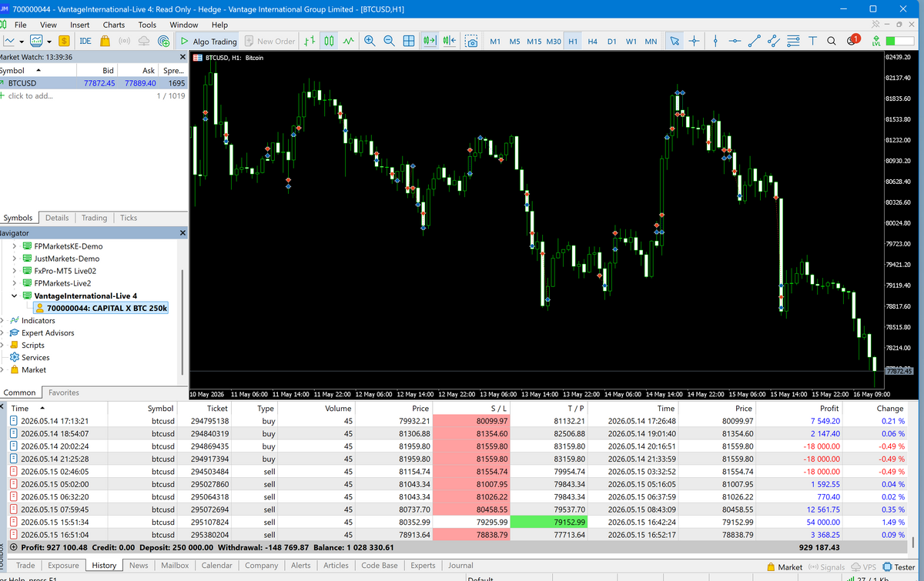This screenshot has height=581, width=924.
Task: Select account 700000044 CAPITAL X BTC 250k
Action: tap(100, 308)
